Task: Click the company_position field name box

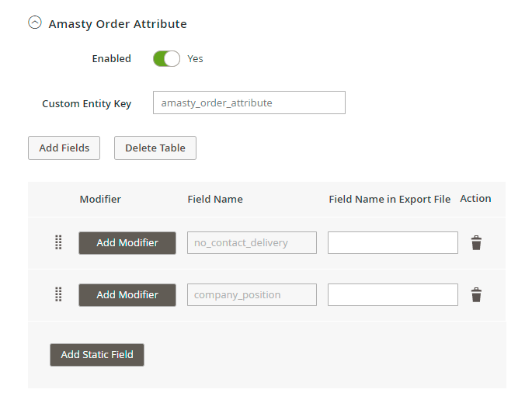Action: [252, 295]
